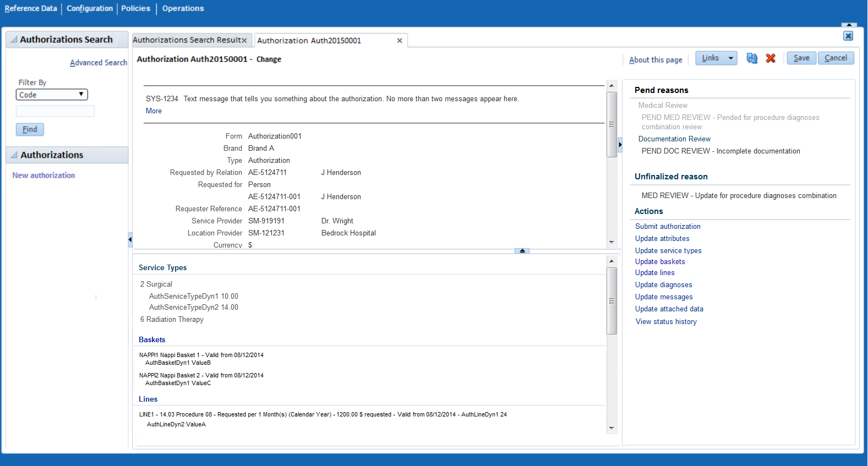868x466 pixels.
Task: Click the up arrow of the Service Types scrollbar
Action: click(612, 261)
